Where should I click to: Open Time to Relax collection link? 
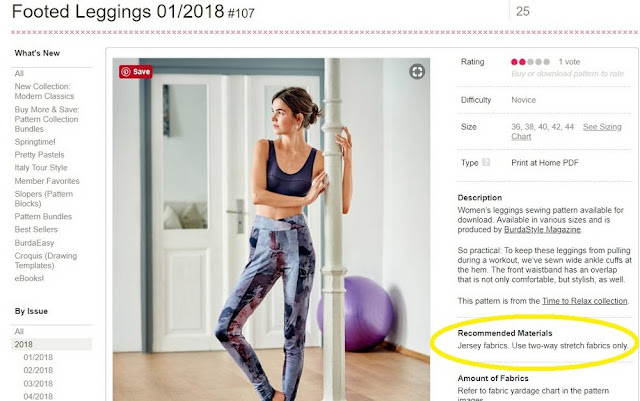click(584, 301)
